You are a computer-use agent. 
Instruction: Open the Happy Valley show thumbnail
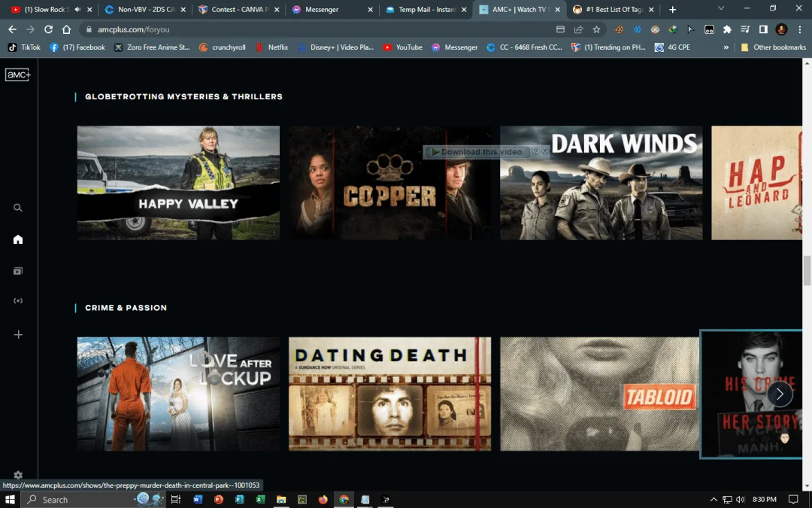[x=178, y=182]
